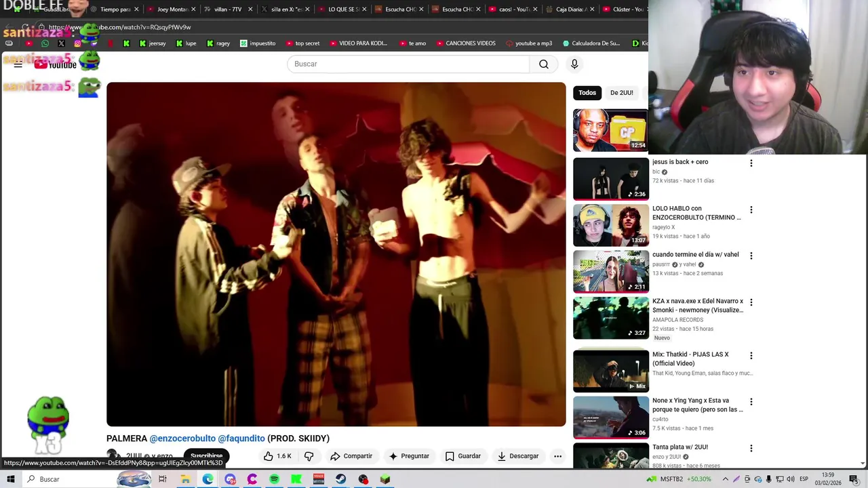Click the Suscribirse button

(206, 456)
